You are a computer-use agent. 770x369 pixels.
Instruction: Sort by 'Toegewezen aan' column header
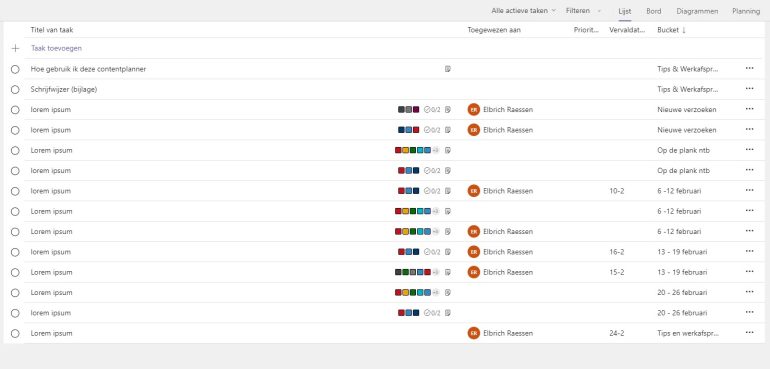click(494, 30)
